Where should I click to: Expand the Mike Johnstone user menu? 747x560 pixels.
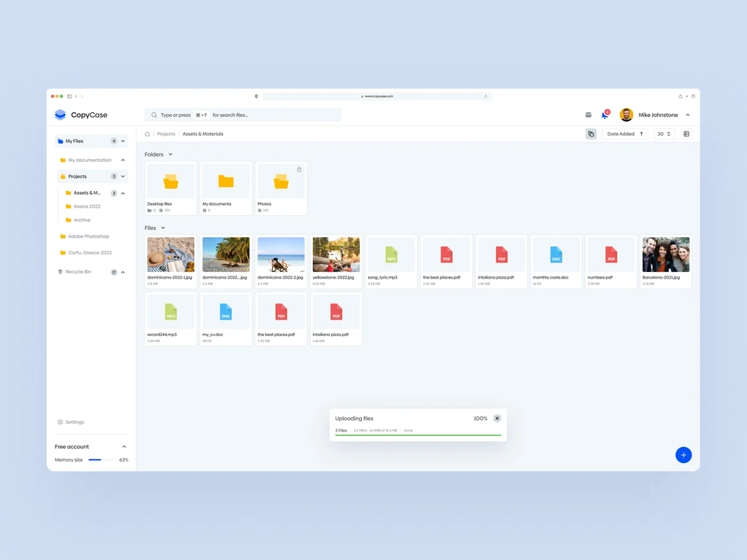point(687,115)
